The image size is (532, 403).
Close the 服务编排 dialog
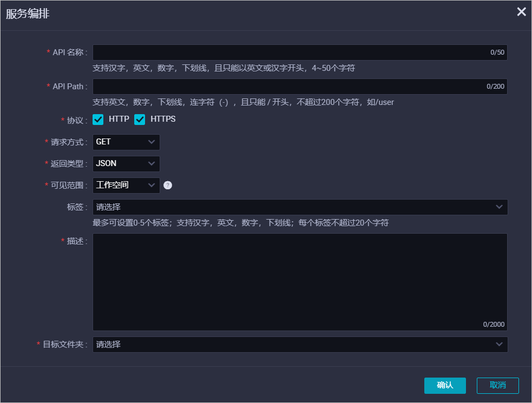(x=521, y=12)
